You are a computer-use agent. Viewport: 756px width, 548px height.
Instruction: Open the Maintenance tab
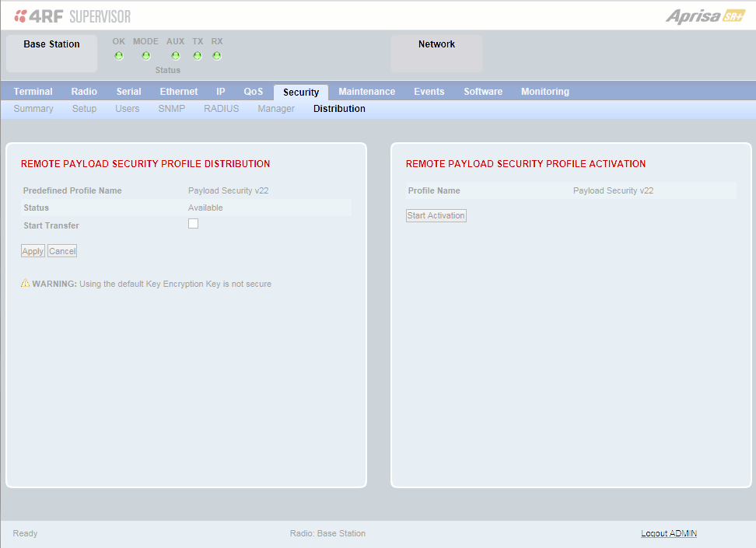coord(367,92)
